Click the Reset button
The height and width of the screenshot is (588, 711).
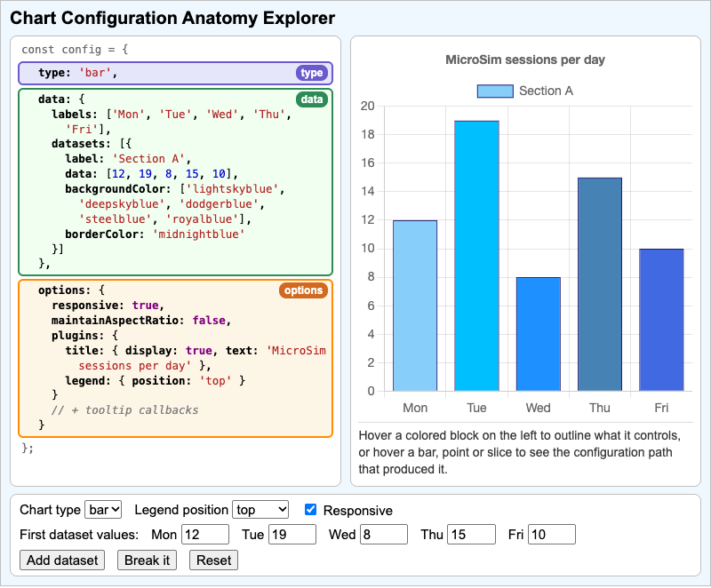click(213, 560)
